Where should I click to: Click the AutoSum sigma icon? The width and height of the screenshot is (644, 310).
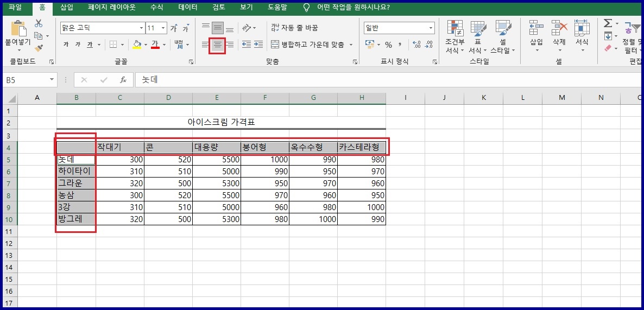608,23
